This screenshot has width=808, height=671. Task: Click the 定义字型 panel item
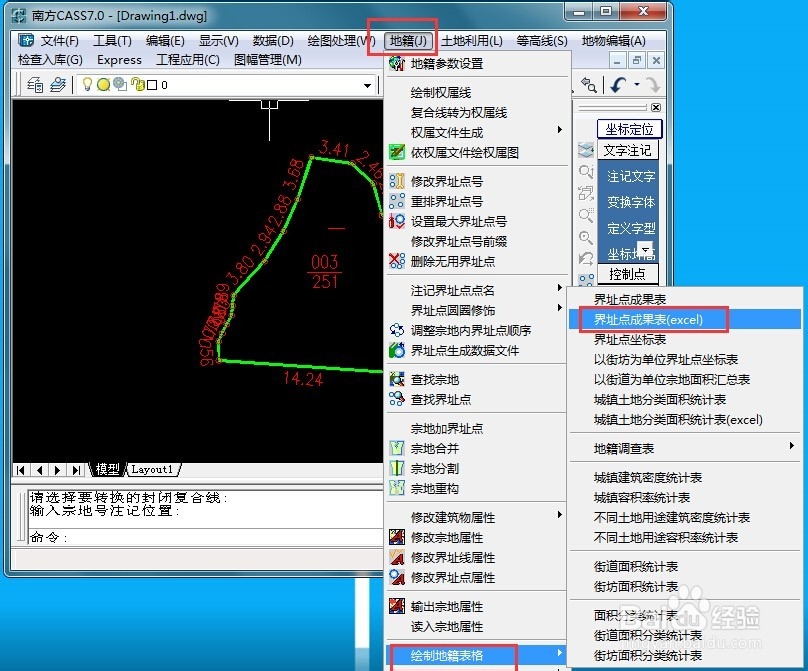tap(631, 228)
